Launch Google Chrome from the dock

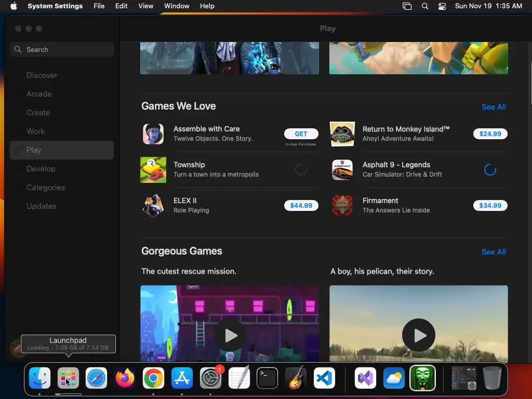click(x=153, y=378)
